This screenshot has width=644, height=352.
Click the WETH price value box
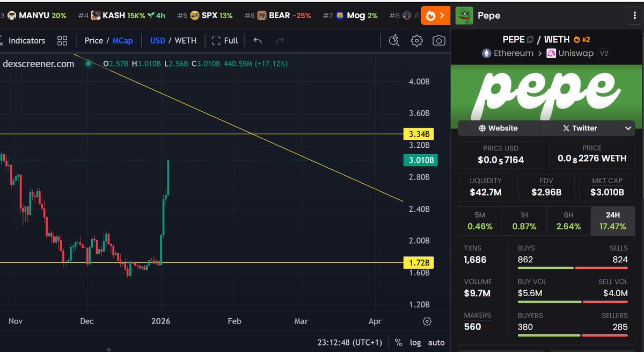pyautogui.click(x=592, y=155)
